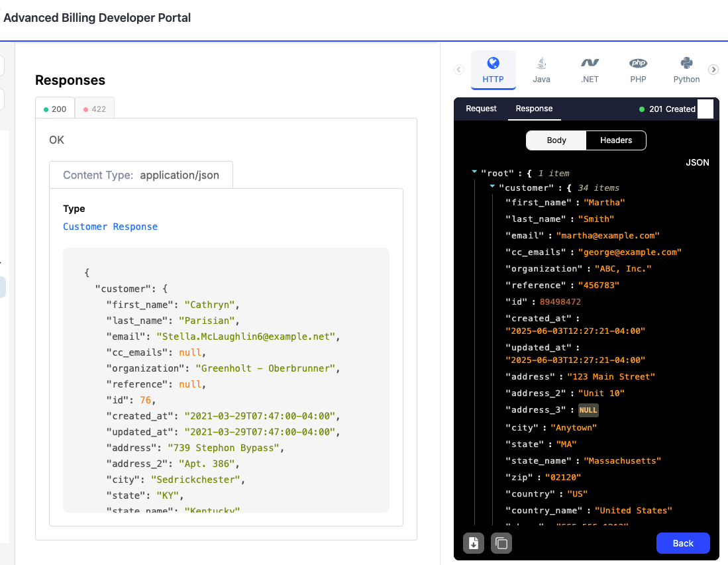
Task: Copy the response body to clipboard
Action: (501, 543)
